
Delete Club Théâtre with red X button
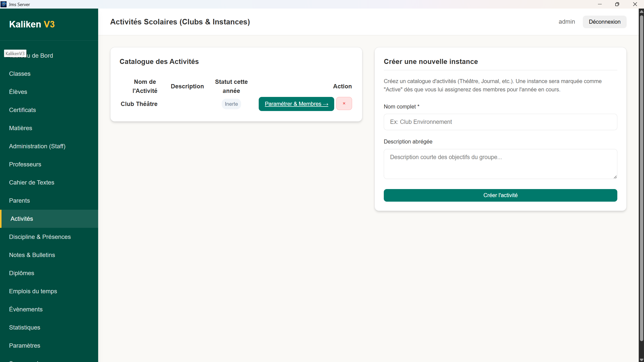pos(344,103)
